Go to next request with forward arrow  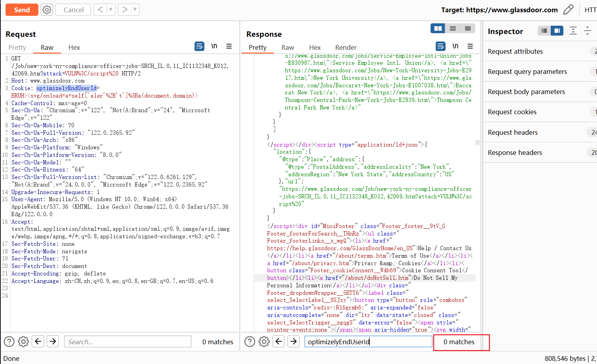[125, 10]
